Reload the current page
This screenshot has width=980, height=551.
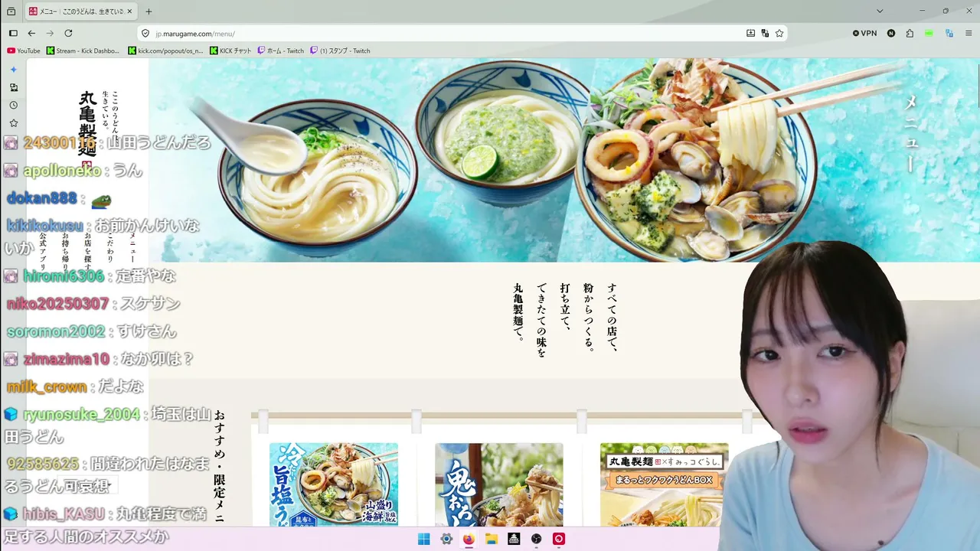coord(68,34)
